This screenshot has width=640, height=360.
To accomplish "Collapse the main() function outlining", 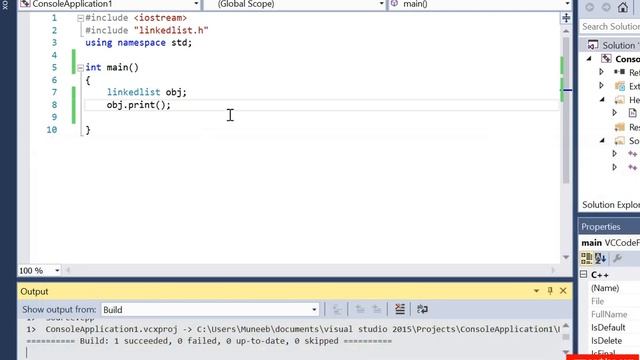I will [80, 68].
